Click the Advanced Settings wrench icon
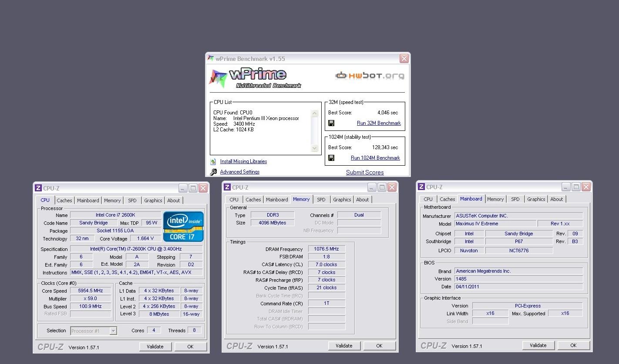This screenshot has height=364, width=619. pyautogui.click(x=213, y=172)
